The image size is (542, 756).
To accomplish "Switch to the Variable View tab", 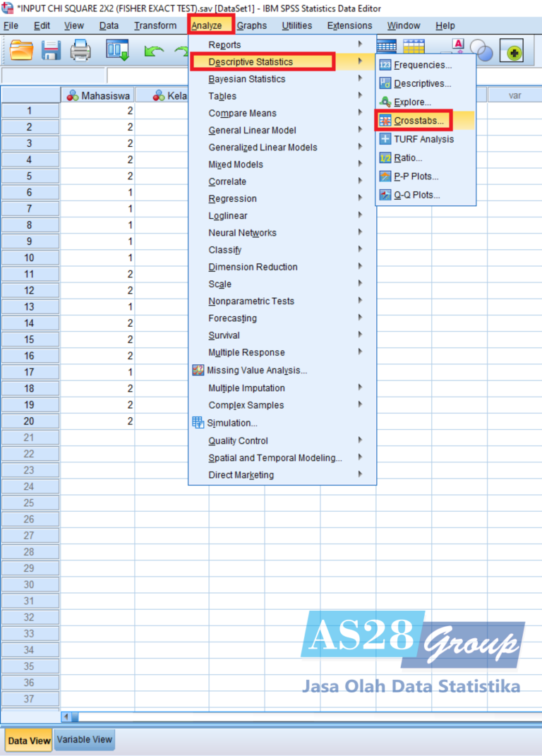I will [x=84, y=740].
